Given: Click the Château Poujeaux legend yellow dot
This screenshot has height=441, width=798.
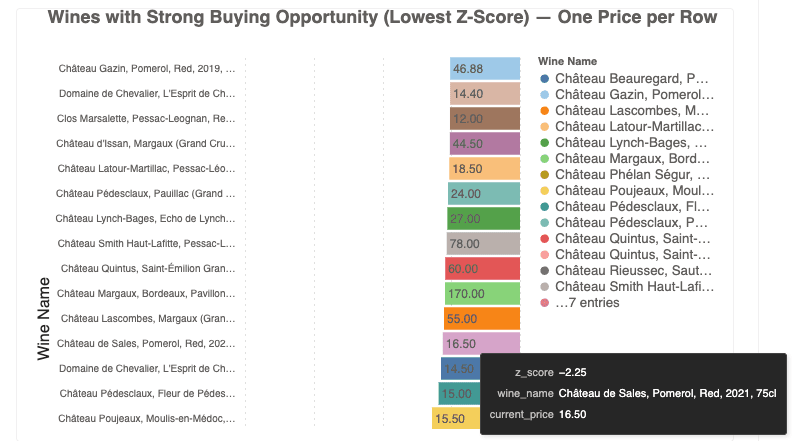Looking at the screenshot, I should (x=544, y=191).
